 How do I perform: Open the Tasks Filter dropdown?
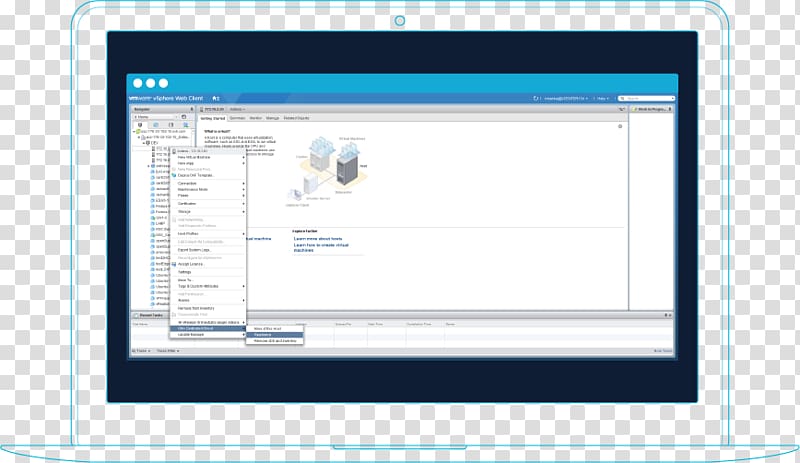[x=168, y=351]
